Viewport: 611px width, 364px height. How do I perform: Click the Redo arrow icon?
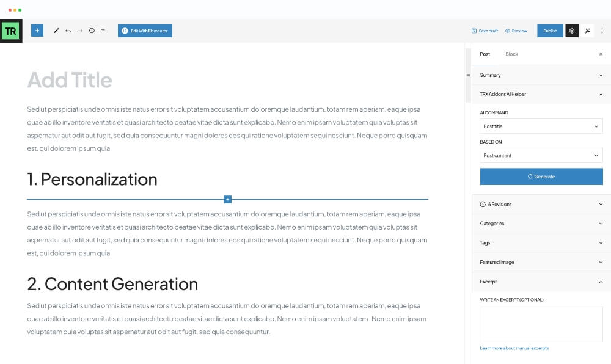(x=80, y=31)
